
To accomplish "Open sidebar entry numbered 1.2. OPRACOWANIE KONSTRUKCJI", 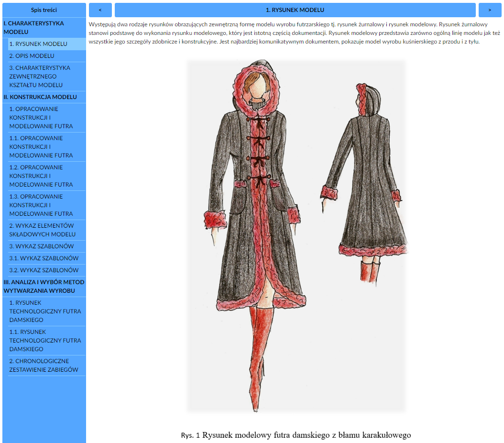I will click(47, 176).
